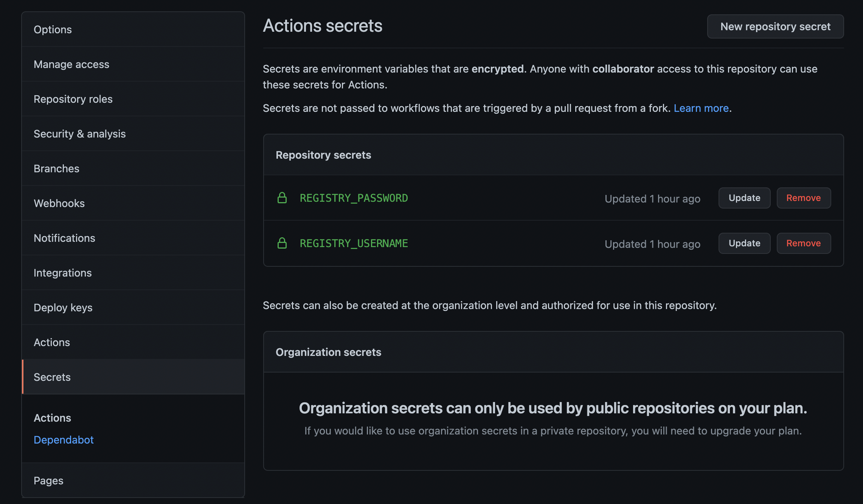Click New repository secret button
This screenshot has width=863, height=504.
[x=775, y=26]
